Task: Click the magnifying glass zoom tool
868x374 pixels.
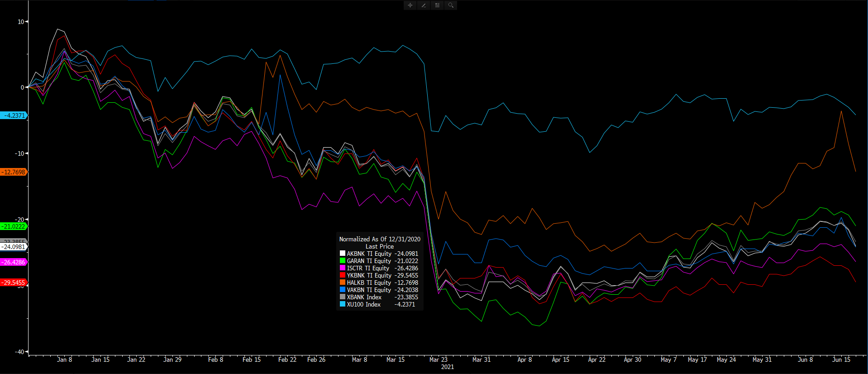Action: tap(451, 5)
